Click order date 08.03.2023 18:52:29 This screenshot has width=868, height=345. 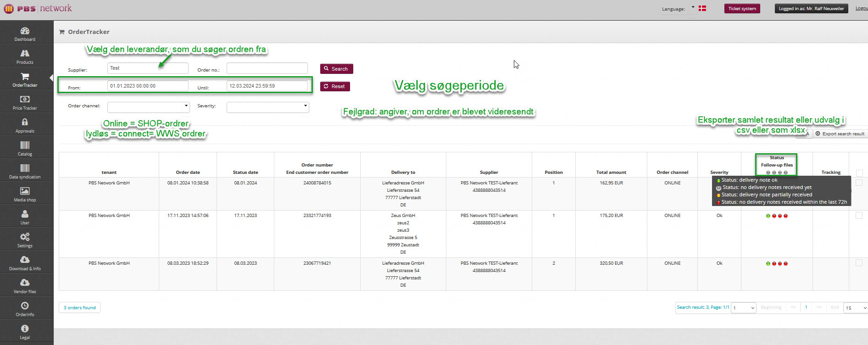pos(188,263)
